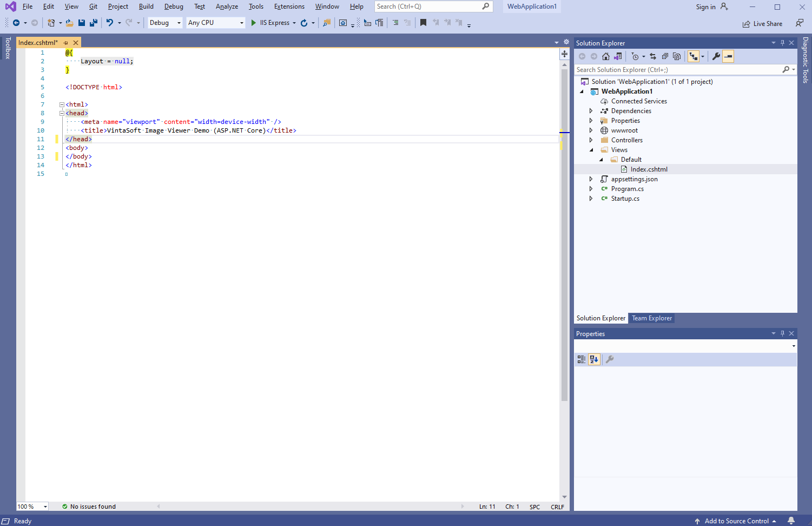Open the Debug configuration dropdown
Viewport: 812px width, 526px height.
165,23
